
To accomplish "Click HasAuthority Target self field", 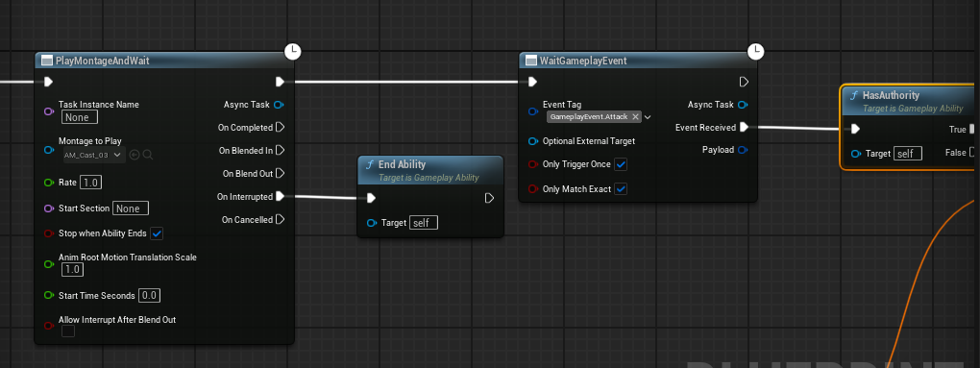I will click(x=908, y=154).
